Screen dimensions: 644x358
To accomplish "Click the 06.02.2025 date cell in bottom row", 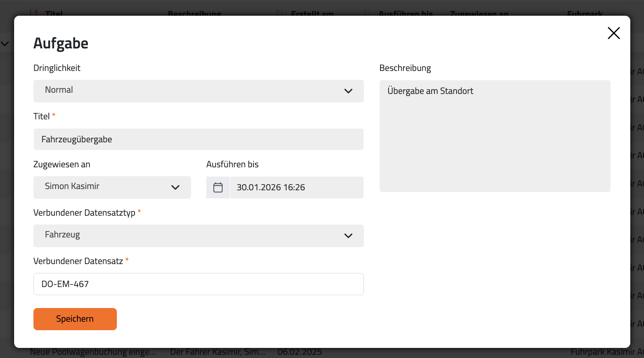I will click(299, 352).
